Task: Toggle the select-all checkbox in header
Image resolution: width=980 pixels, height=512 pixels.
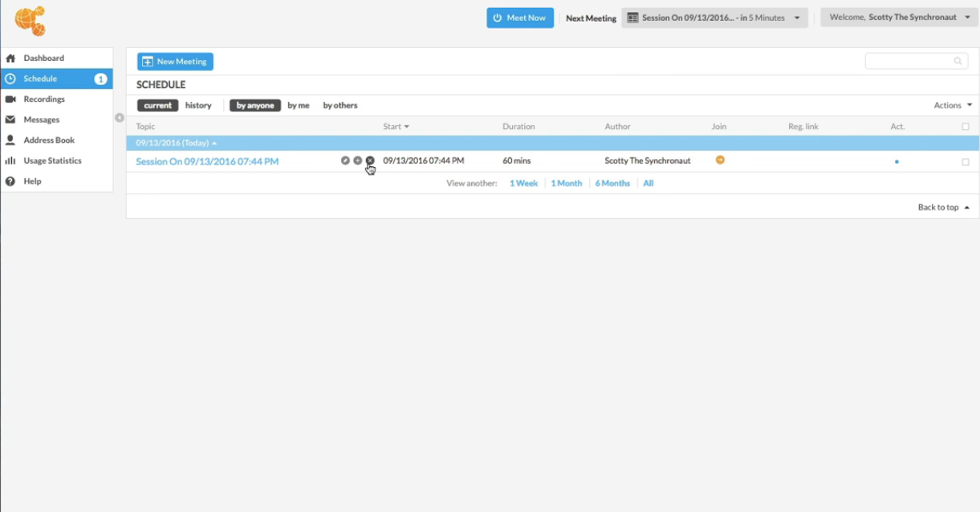Action: 966,127
